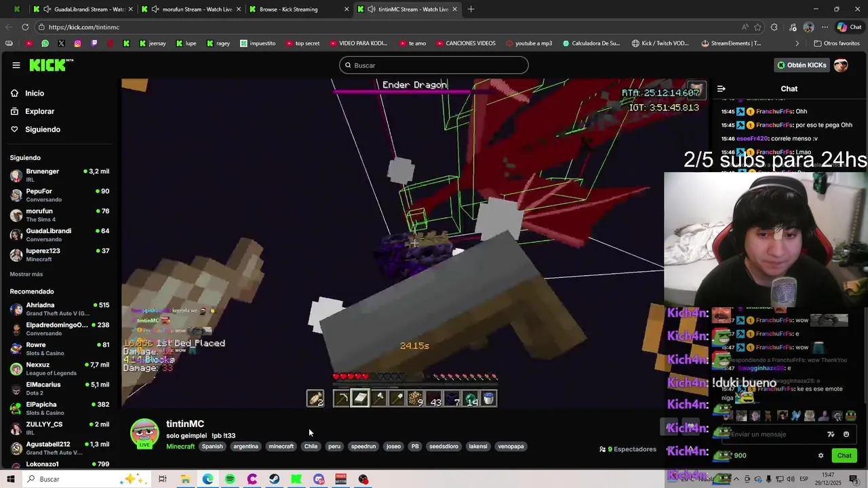Open the youtube a mp3 bookmark
The height and width of the screenshot is (488, 868).
pos(529,43)
